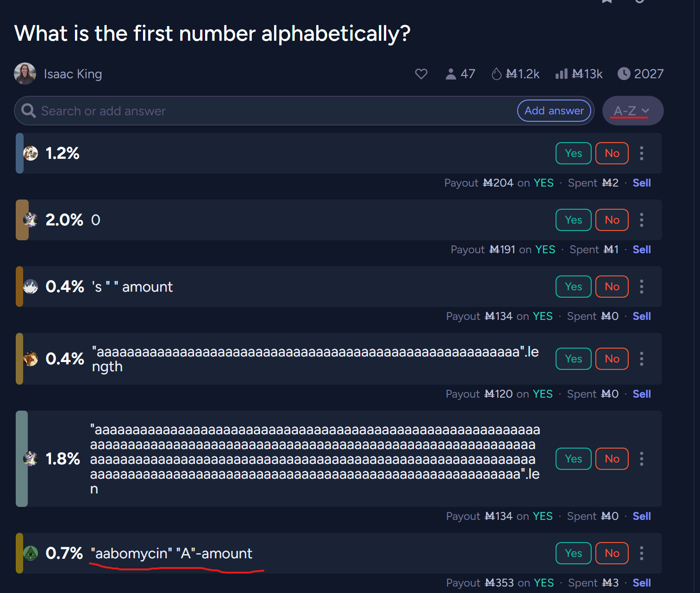Open the A-Z sort dropdown
This screenshot has height=593, width=700.
[x=632, y=111]
